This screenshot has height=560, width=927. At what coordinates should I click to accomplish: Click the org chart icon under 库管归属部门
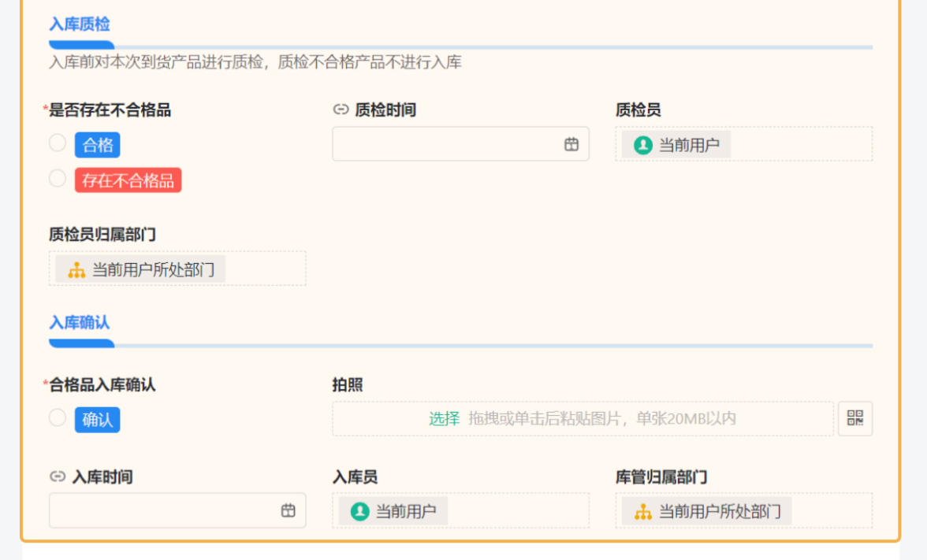tap(643, 511)
